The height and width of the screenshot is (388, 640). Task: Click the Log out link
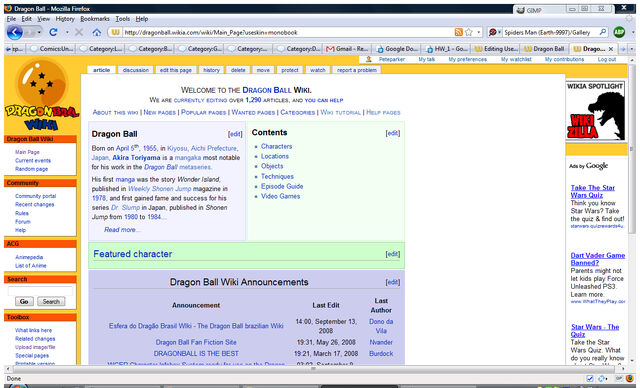(607, 60)
